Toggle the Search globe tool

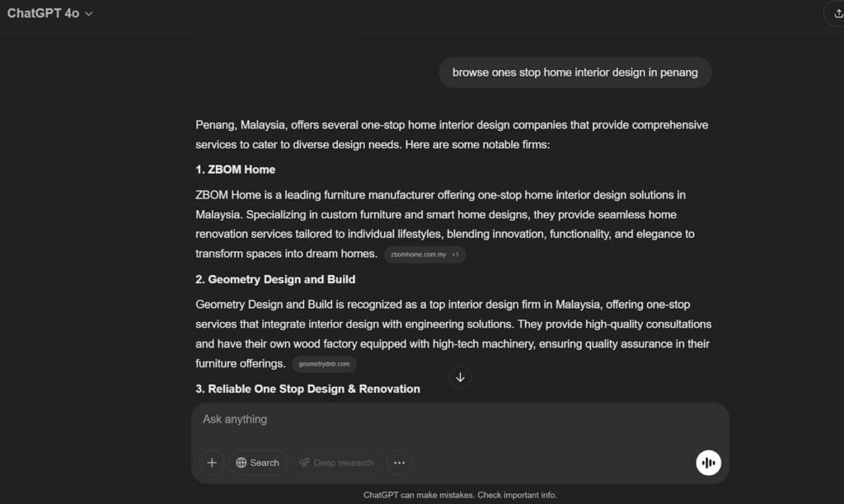(258, 463)
